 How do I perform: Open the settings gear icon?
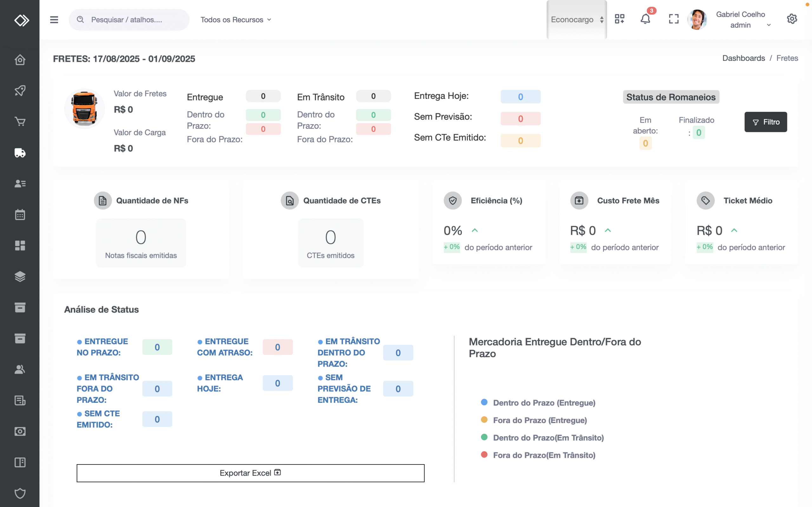tap(792, 19)
